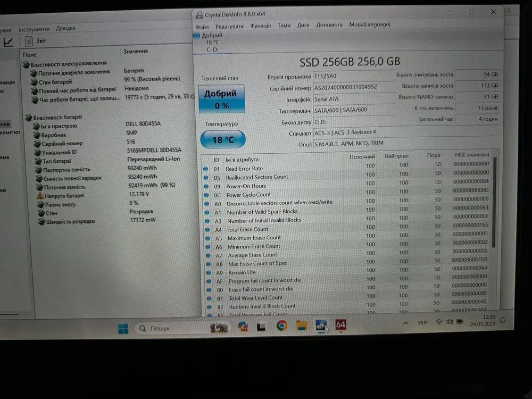Click the Wi-Fi icon in the system tray

tap(438, 322)
